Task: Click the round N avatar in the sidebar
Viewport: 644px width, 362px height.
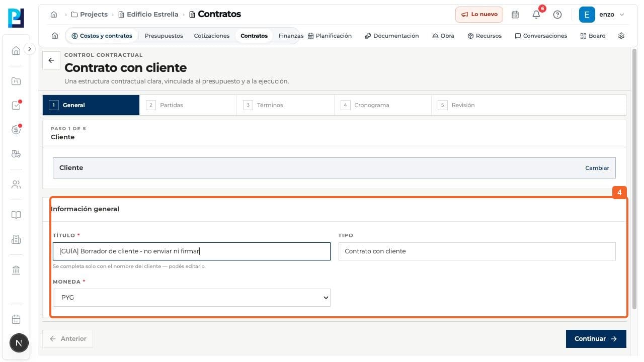Action: coord(19,343)
